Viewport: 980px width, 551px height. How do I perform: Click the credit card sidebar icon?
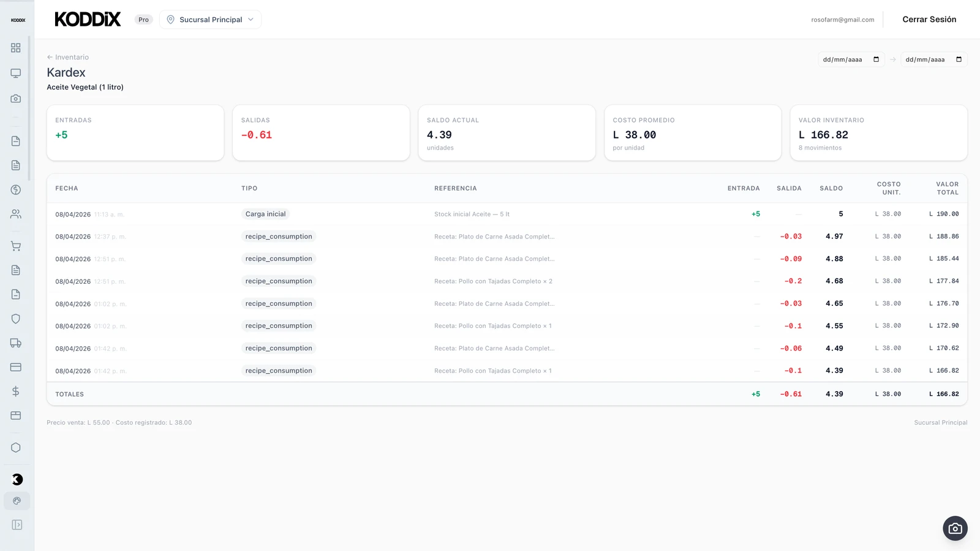click(x=16, y=367)
